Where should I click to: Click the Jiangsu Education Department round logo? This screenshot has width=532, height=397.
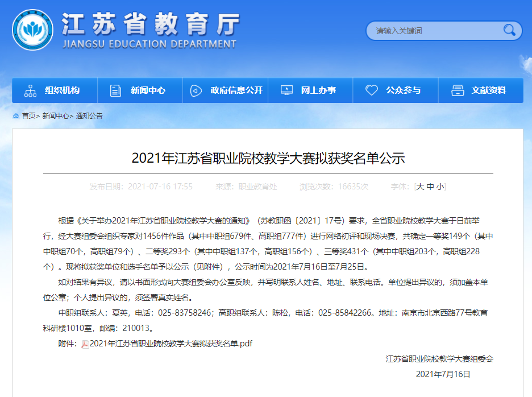click(32, 30)
